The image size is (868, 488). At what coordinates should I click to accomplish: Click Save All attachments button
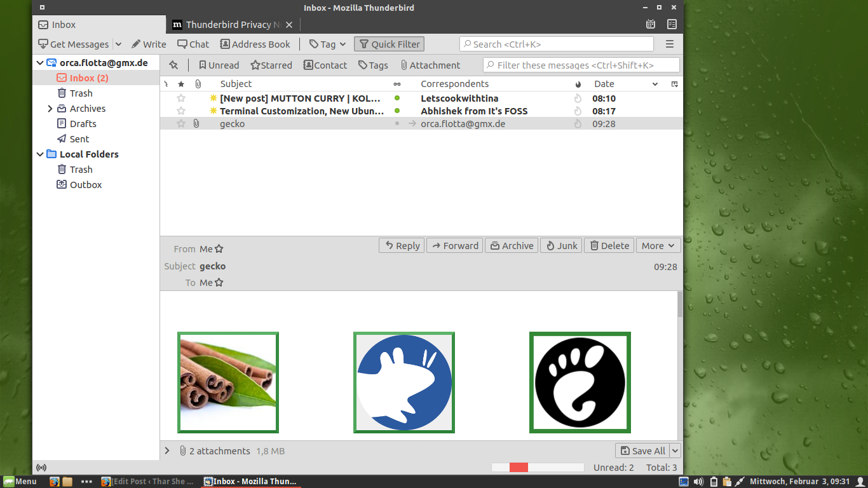click(642, 451)
